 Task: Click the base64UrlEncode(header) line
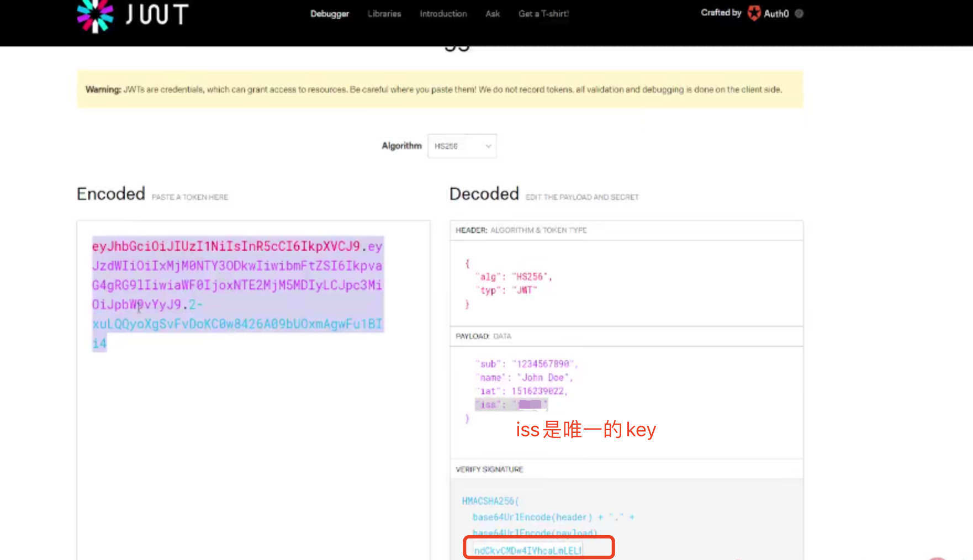553,517
